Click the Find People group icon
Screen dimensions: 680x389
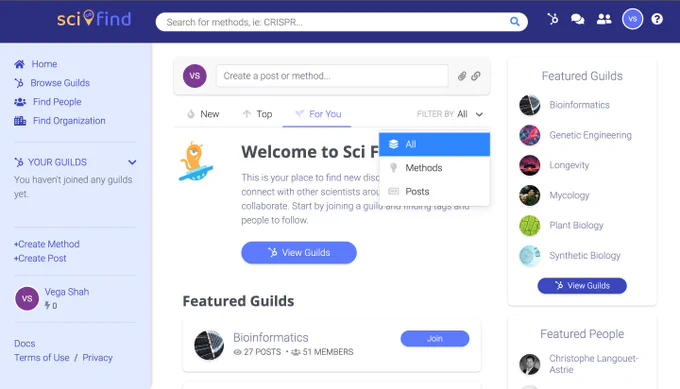pos(20,102)
